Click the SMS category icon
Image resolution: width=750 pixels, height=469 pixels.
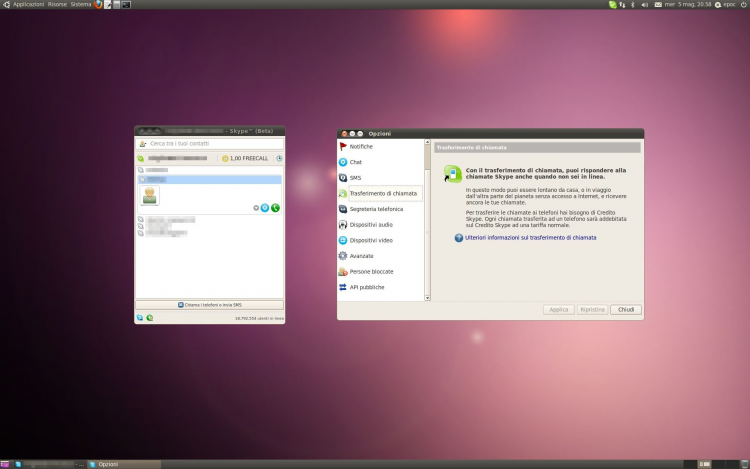(343, 178)
